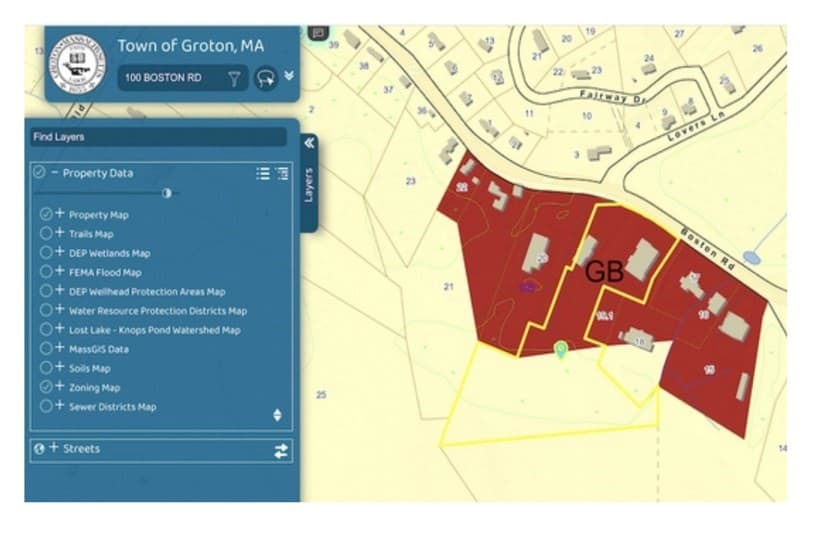The image size is (826, 542).
Task: Adjust the Property Data opacity slider
Action: tap(166, 193)
